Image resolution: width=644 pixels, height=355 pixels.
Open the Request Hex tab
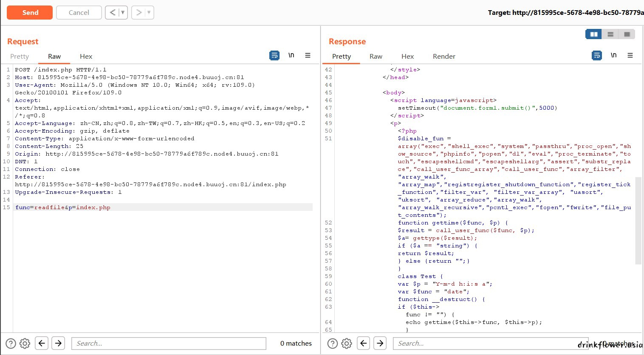86,56
